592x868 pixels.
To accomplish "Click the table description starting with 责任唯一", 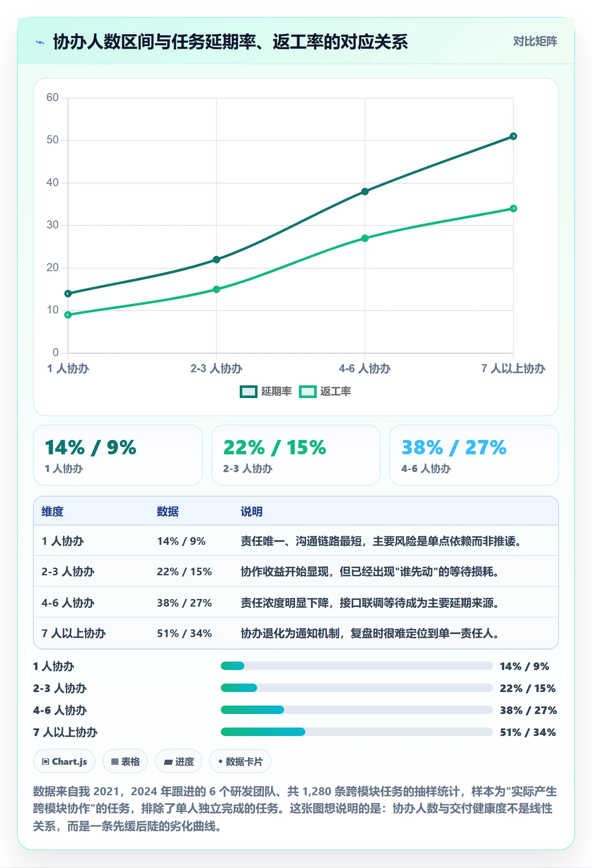I will click(x=381, y=541).
